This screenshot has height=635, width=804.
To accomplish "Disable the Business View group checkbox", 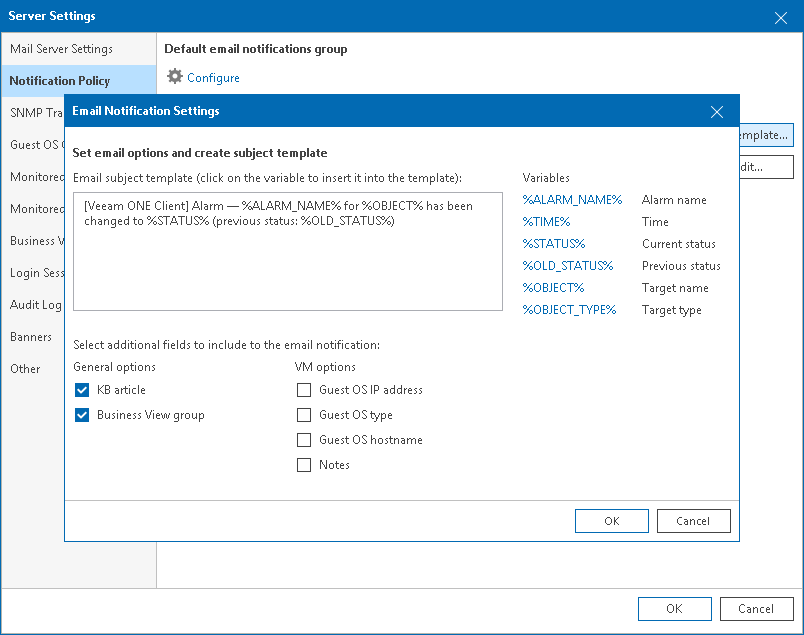I will [81, 414].
